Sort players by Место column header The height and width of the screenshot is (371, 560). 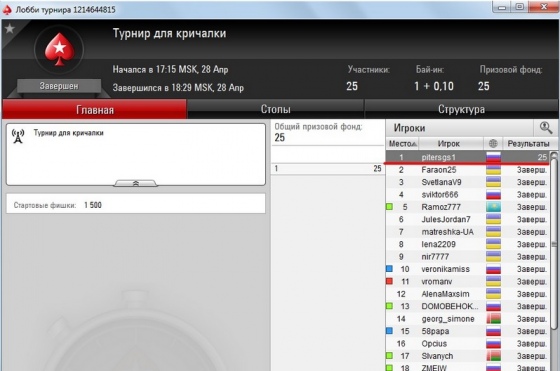point(402,144)
